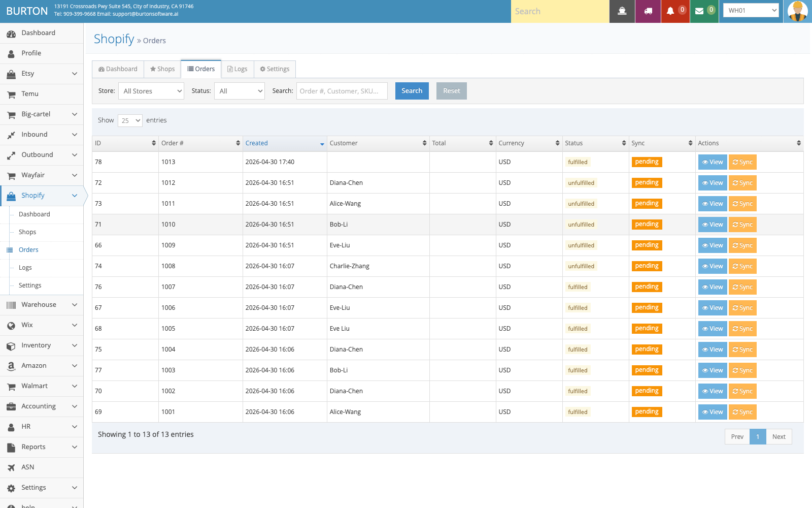Go to the Next page
Screen dimensions: 812x508
click(x=779, y=437)
